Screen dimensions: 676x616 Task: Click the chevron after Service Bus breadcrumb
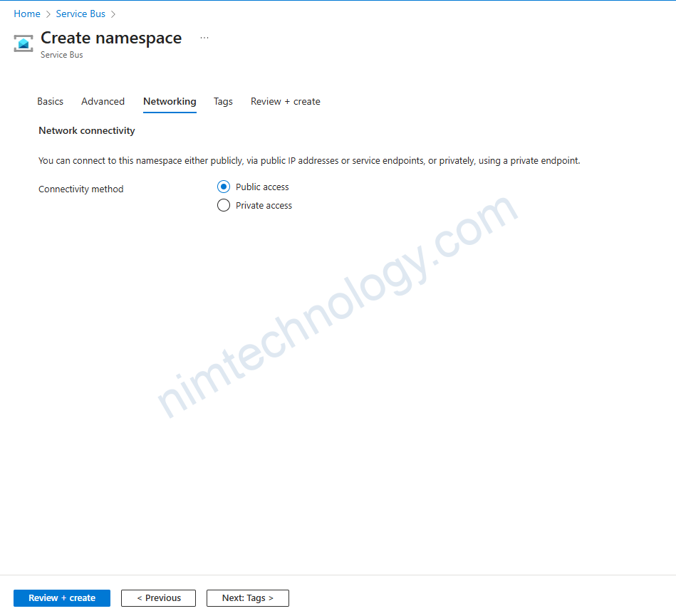coord(113,14)
